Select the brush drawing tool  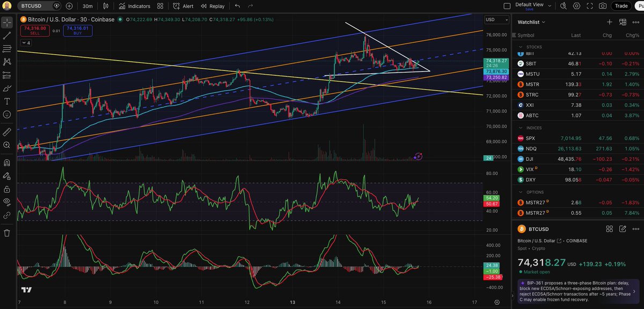[7, 88]
